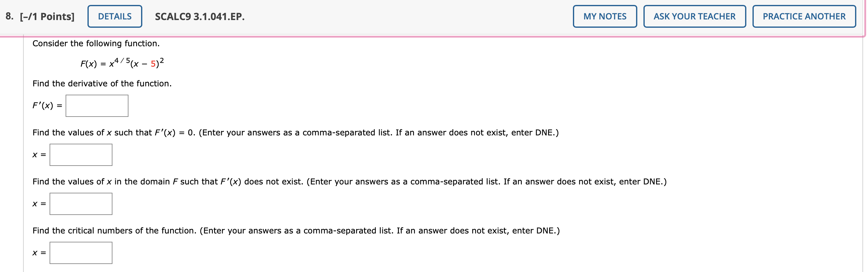This screenshot has width=868, height=272.
Task: Open MY NOTES
Action: (605, 16)
